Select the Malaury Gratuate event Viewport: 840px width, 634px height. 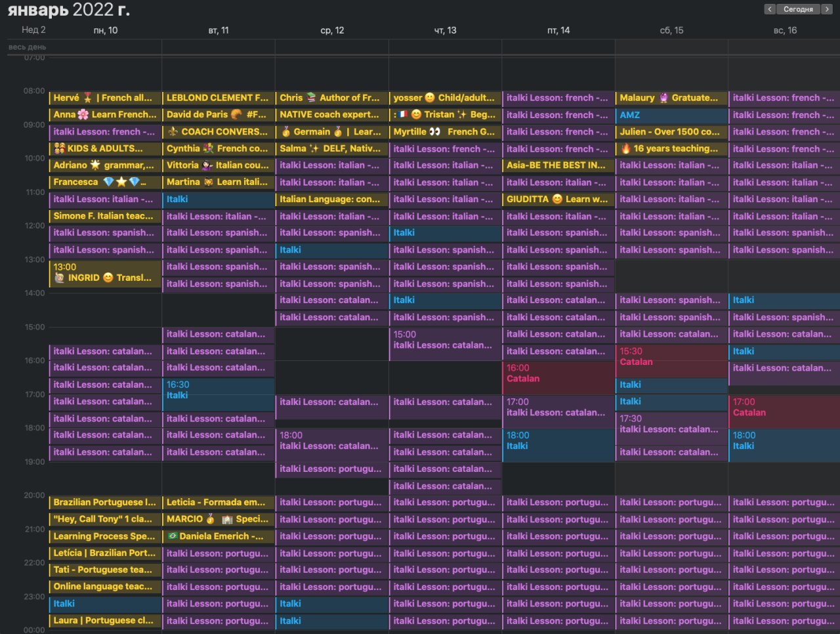coord(671,98)
